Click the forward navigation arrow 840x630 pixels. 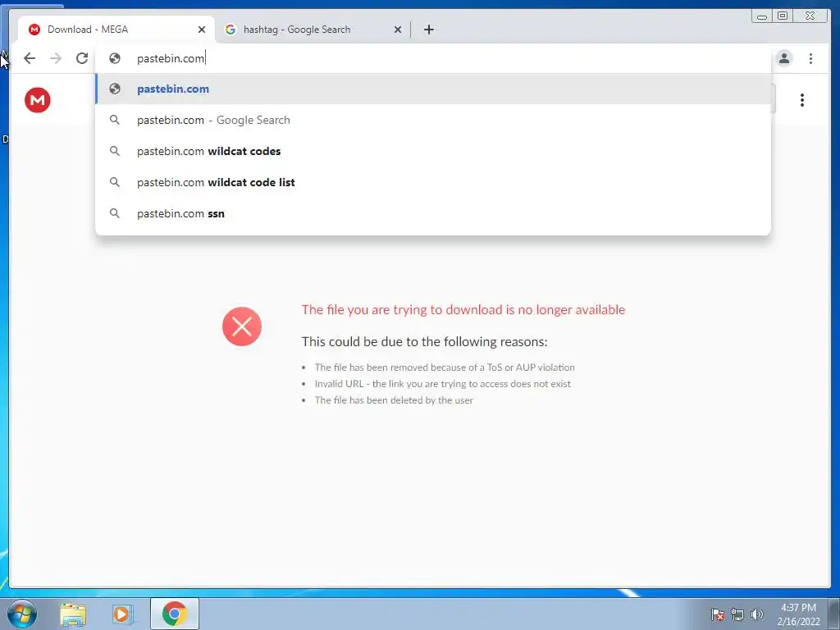click(56, 58)
